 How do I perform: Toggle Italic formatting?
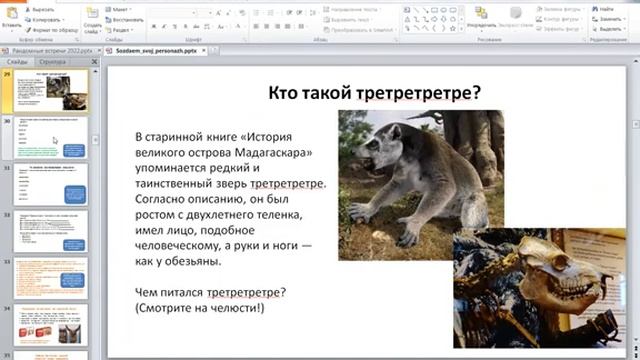coord(164,27)
